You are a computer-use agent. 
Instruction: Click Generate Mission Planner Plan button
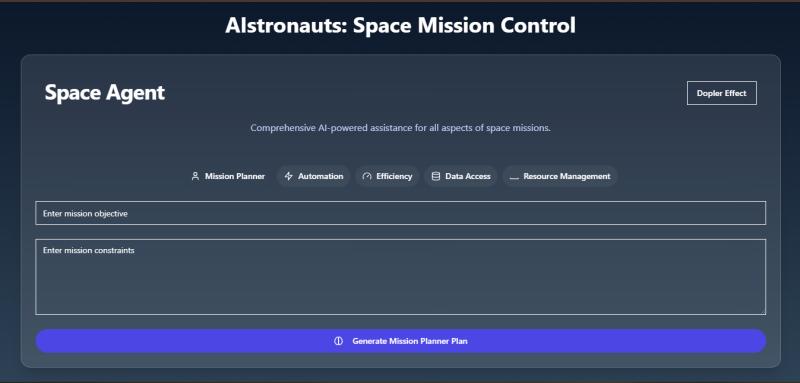pyautogui.click(x=401, y=341)
